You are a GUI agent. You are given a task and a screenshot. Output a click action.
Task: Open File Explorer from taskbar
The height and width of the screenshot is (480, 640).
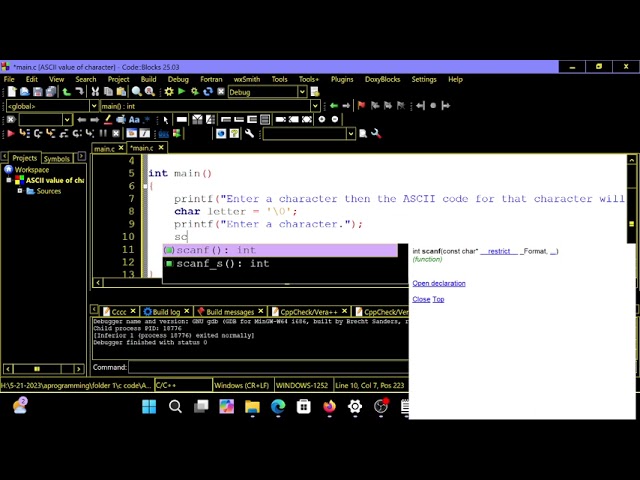(252, 406)
